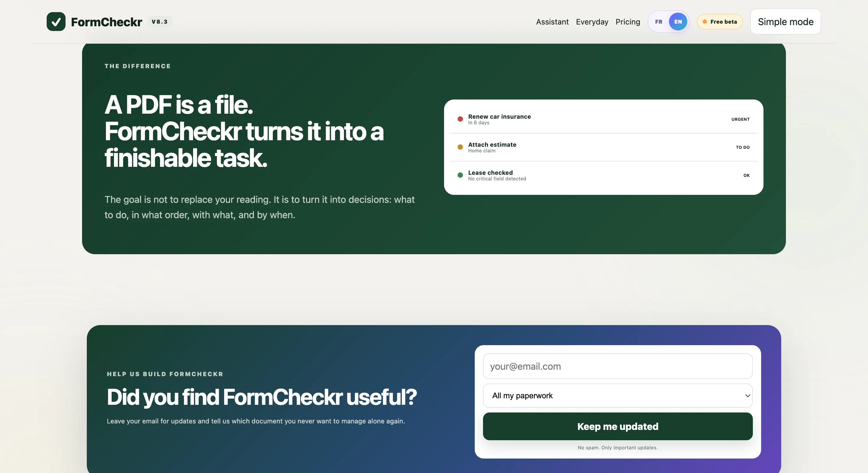Screen dimensions: 868x473
Task: Click the OK status label
Action: [x=746, y=175]
